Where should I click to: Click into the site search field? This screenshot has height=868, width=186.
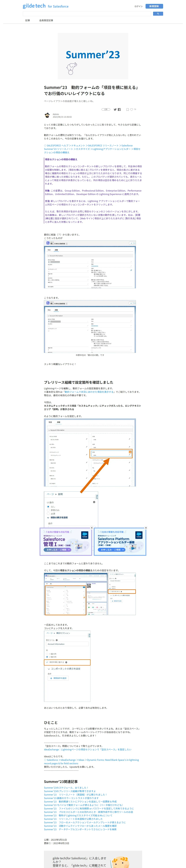click(87, 14)
